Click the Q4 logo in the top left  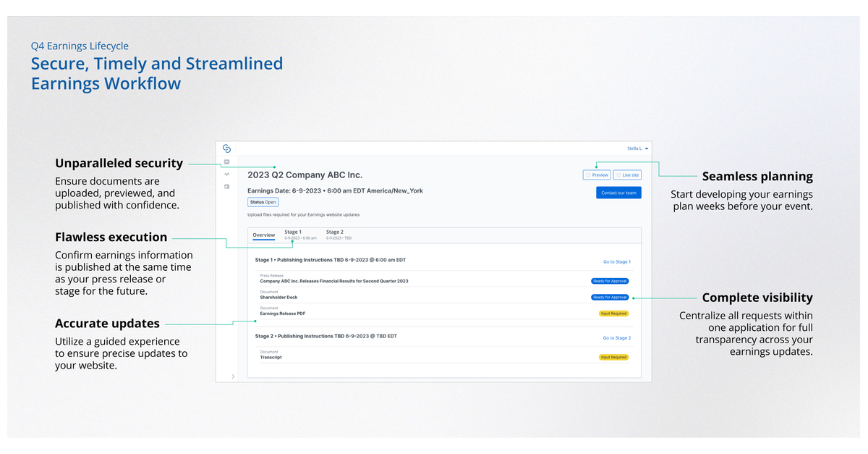pyautogui.click(x=226, y=148)
